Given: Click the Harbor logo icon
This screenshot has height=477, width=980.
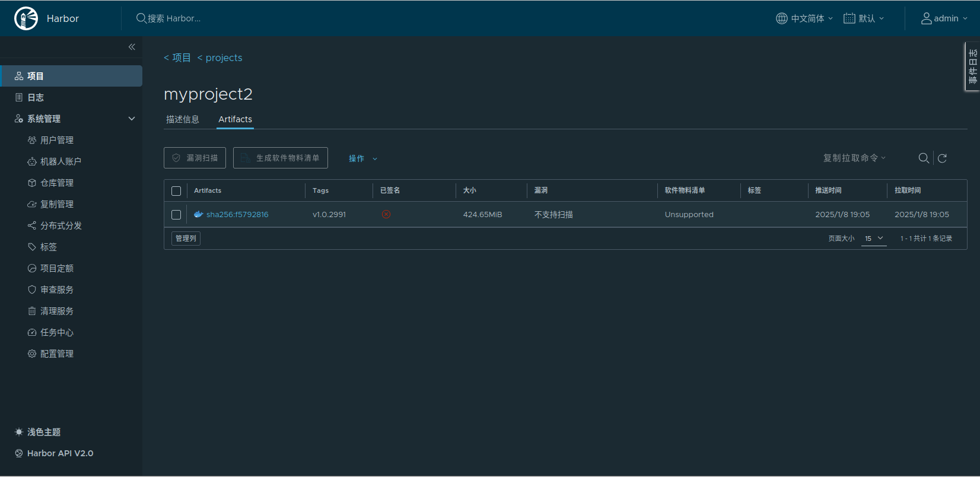Looking at the screenshot, I should 26,18.
